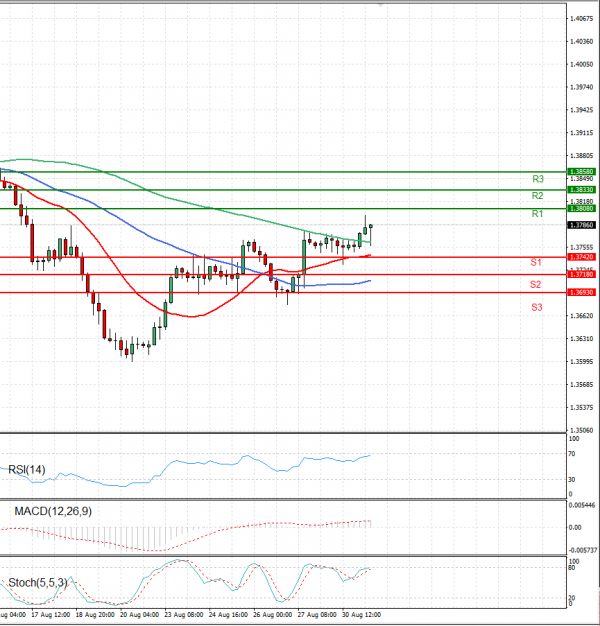The height and width of the screenshot is (626, 600).
Task: Select the current price 1.37860 tag
Action: tap(582, 225)
